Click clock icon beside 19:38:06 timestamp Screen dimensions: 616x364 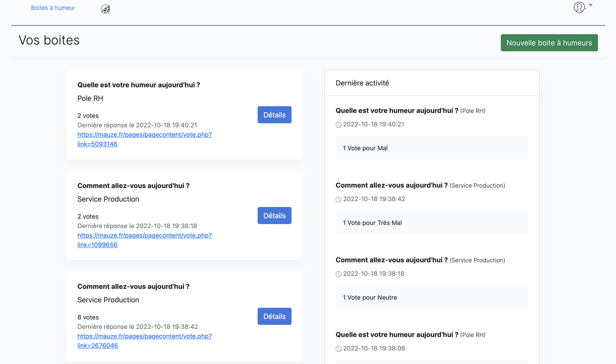coord(338,349)
